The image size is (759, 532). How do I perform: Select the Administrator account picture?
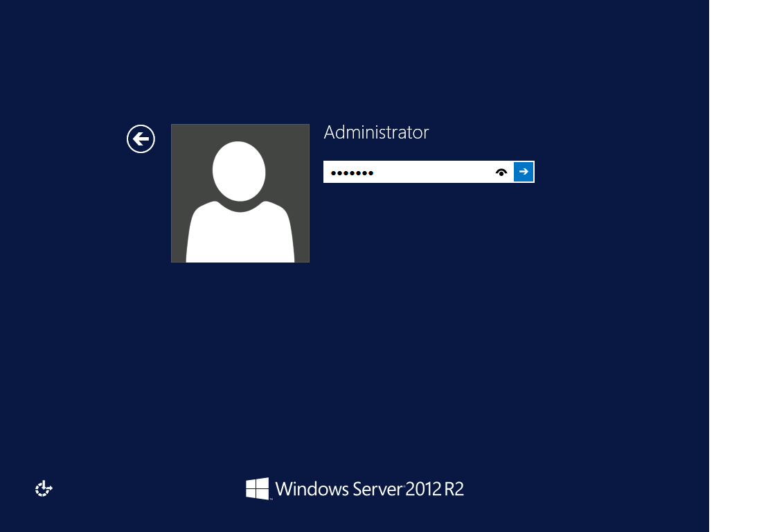240,193
